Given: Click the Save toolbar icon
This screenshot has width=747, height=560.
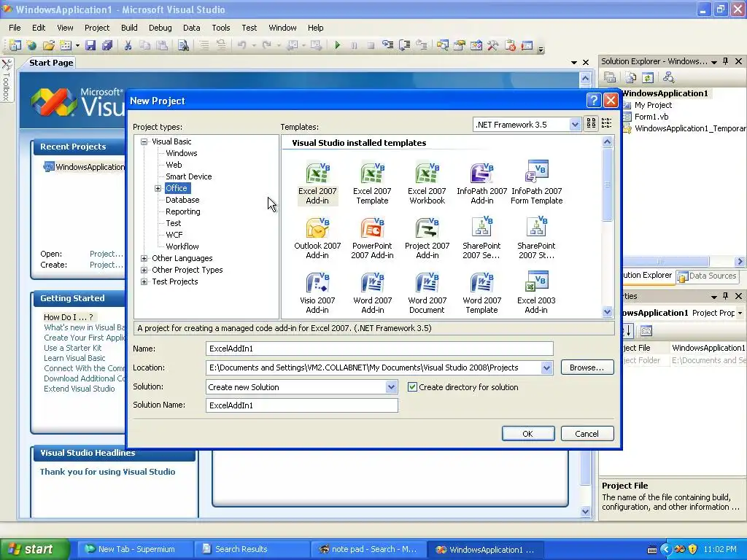Looking at the screenshot, I should [x=90, y=45].
